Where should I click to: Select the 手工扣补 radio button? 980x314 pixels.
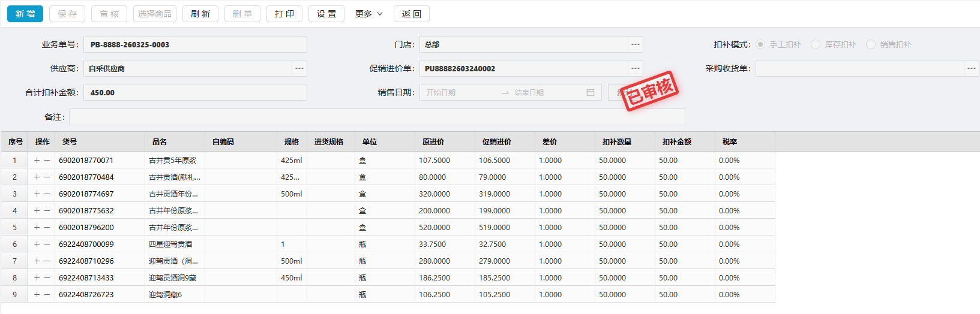(x=760, y=44)
